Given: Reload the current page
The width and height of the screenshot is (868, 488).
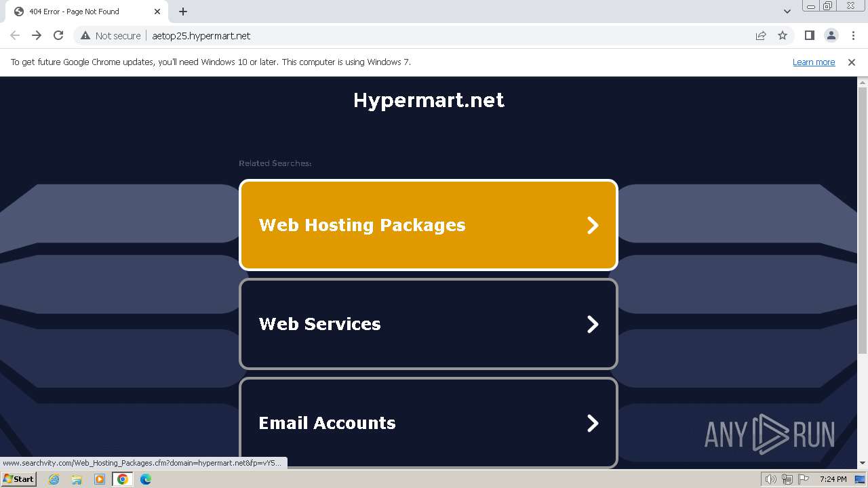Looking at the screenshot, I should click(x=58, y=36).
